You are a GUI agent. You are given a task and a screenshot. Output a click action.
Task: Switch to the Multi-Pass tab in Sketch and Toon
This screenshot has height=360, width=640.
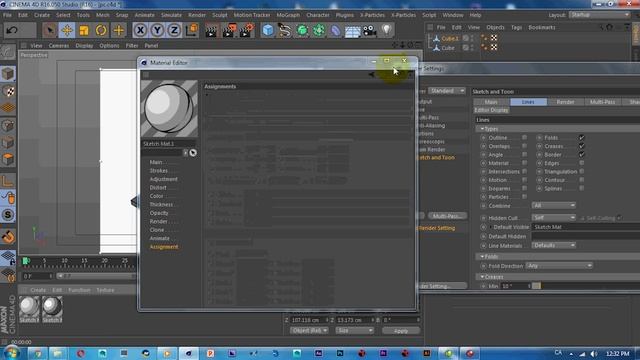(602, 102)
